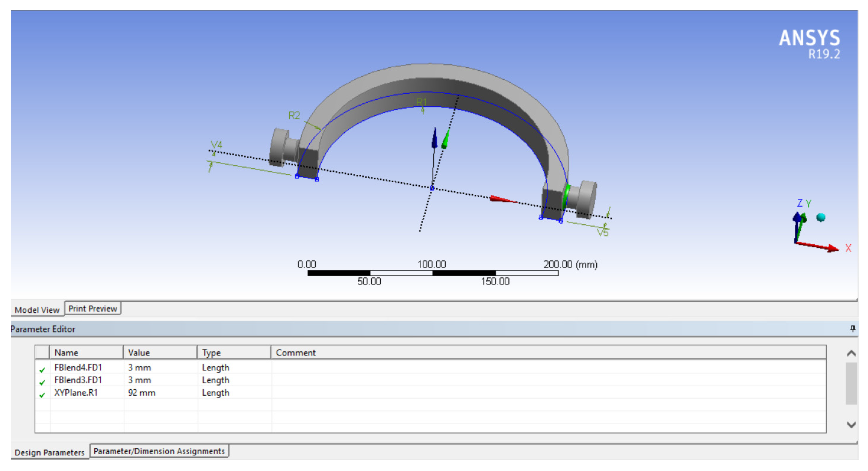Toggle the check mark beside XYPlane.R1
This screenshot has width=868, height=471.
(x=42, y=395)
